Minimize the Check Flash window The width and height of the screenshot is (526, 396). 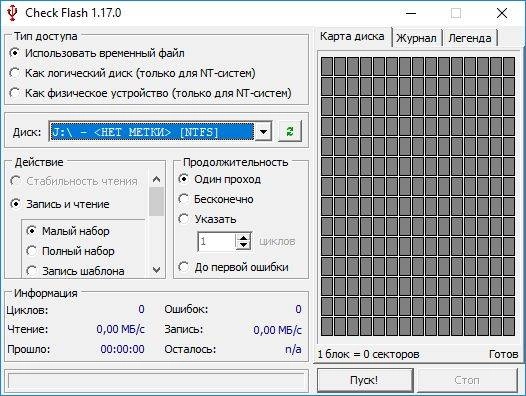coord(411,13)
